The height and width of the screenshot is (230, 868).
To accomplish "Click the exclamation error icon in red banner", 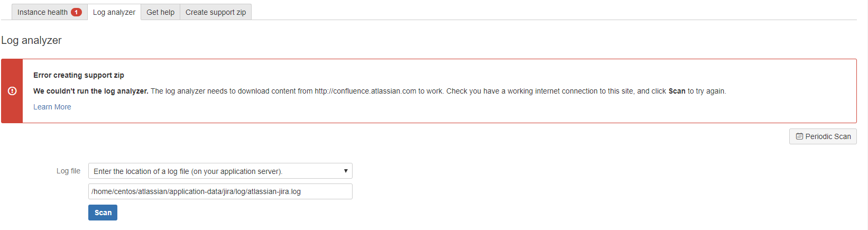I will pos(12,91).
